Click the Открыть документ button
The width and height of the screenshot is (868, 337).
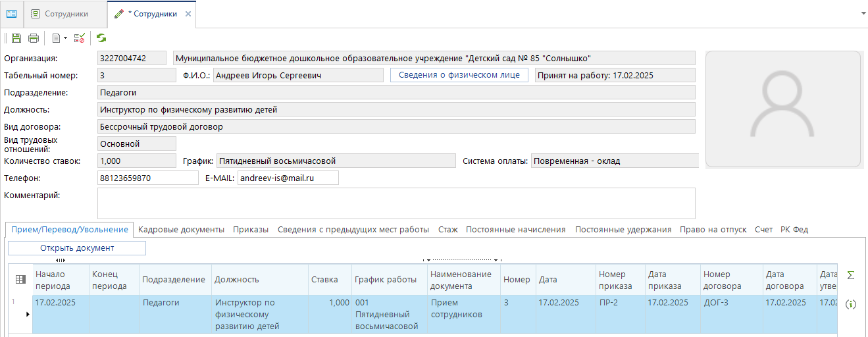point(77,248)
